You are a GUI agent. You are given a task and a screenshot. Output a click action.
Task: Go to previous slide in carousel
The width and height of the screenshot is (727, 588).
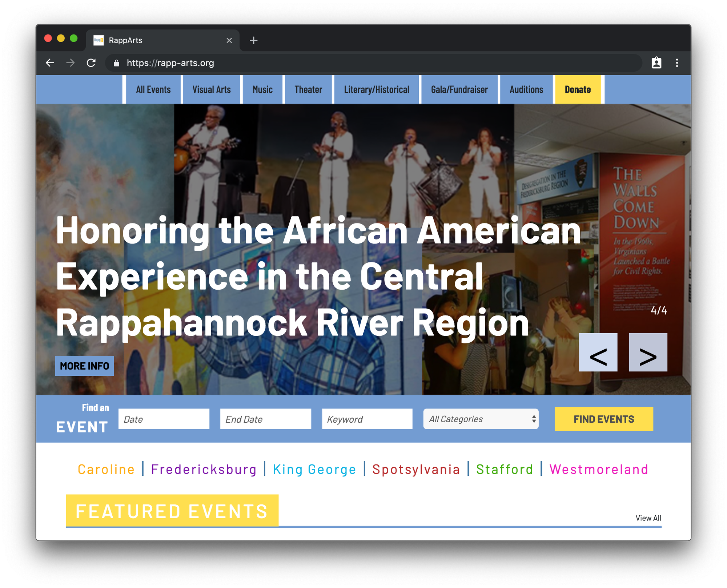[x=598, y=352]
